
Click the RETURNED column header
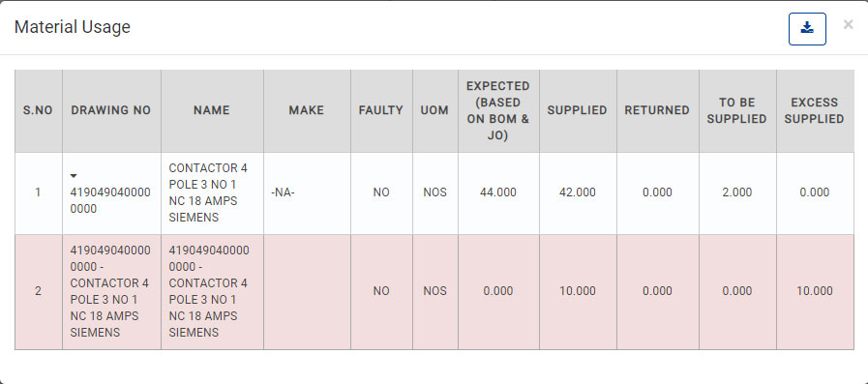tap(657, 110)
